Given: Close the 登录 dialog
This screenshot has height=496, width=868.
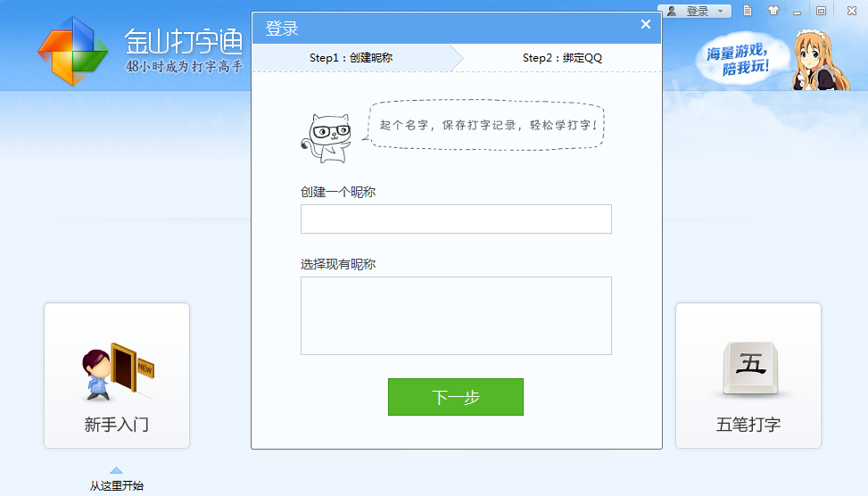Looking at the screenshot, I should click(x=646, y=24).
